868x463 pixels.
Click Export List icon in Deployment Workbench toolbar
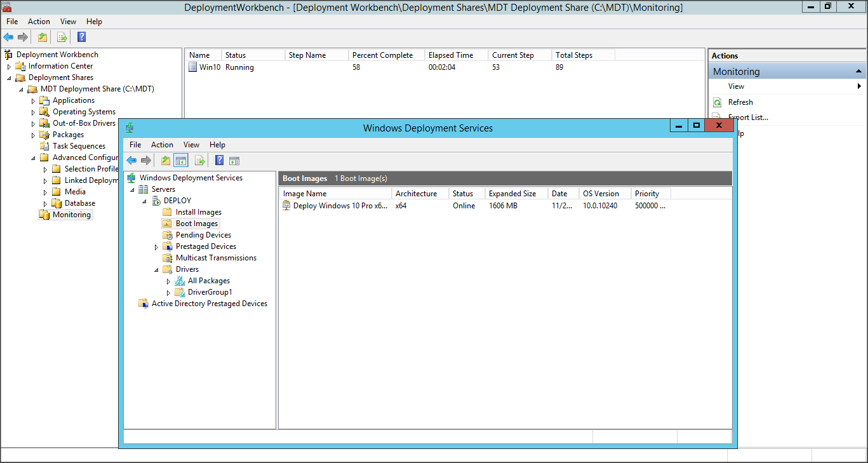pyautogui.click(x=62, y=37)
